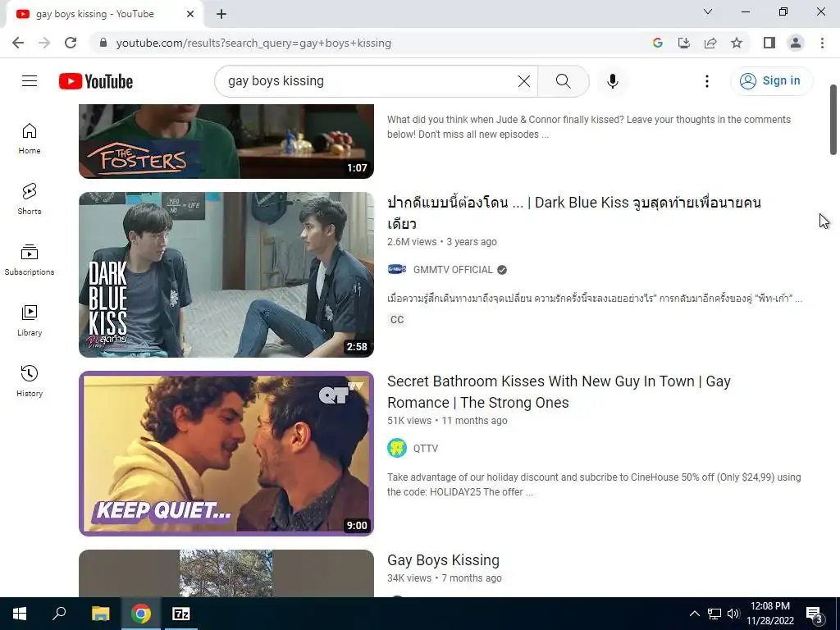
Task: Click the address bar URL
Action: click(x=253, y=43)
